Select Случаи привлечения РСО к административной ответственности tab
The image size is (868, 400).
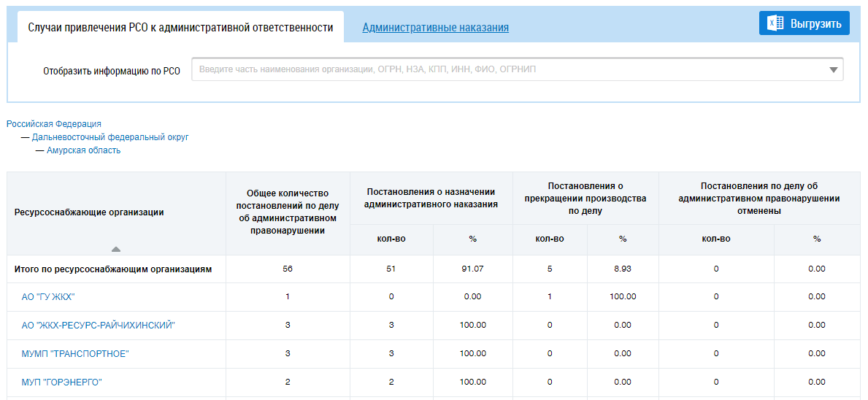click(180, 28)
